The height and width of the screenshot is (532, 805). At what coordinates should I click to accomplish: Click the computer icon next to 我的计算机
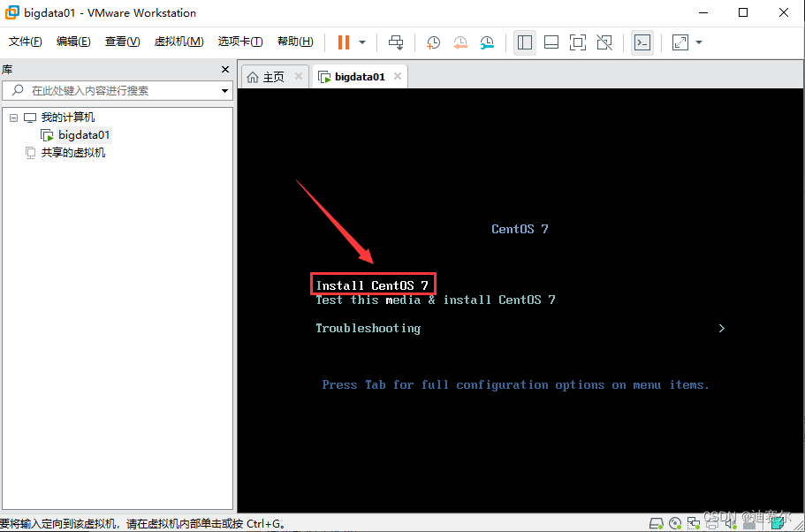point(31,118)
